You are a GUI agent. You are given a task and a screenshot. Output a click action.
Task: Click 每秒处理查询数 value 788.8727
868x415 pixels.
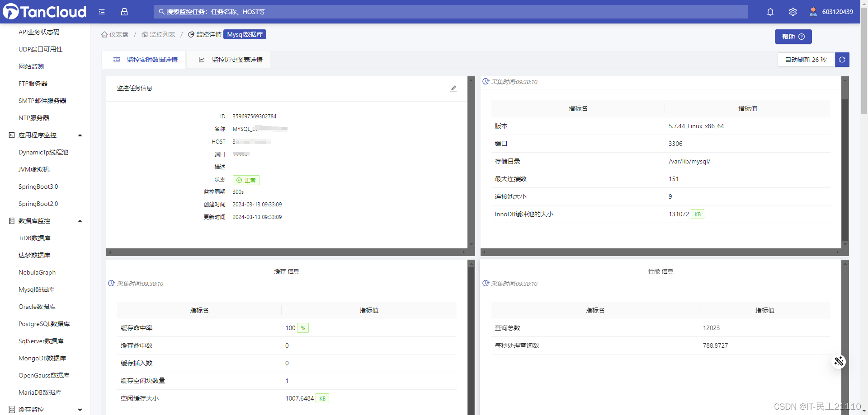pos(715,345)
